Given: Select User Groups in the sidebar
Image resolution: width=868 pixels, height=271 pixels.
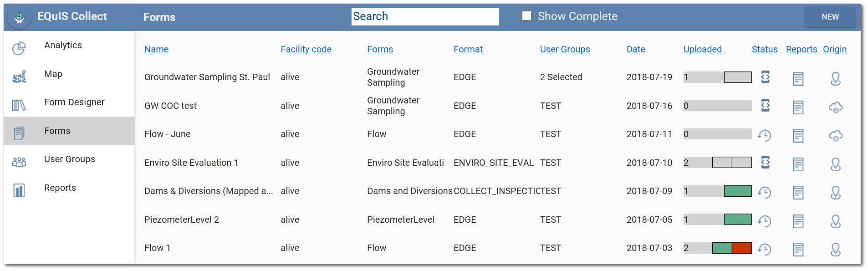Looking at the screenshot, I should click(x=69, y=159).
